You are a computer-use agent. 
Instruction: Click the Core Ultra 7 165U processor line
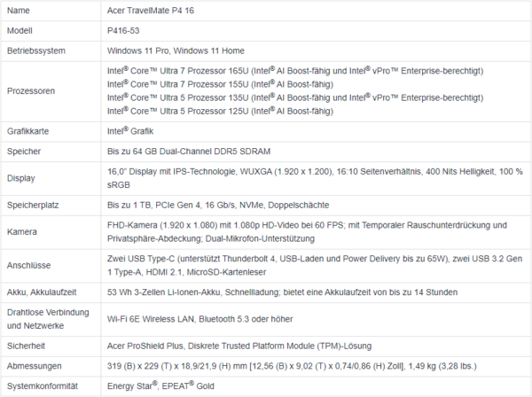295,71
